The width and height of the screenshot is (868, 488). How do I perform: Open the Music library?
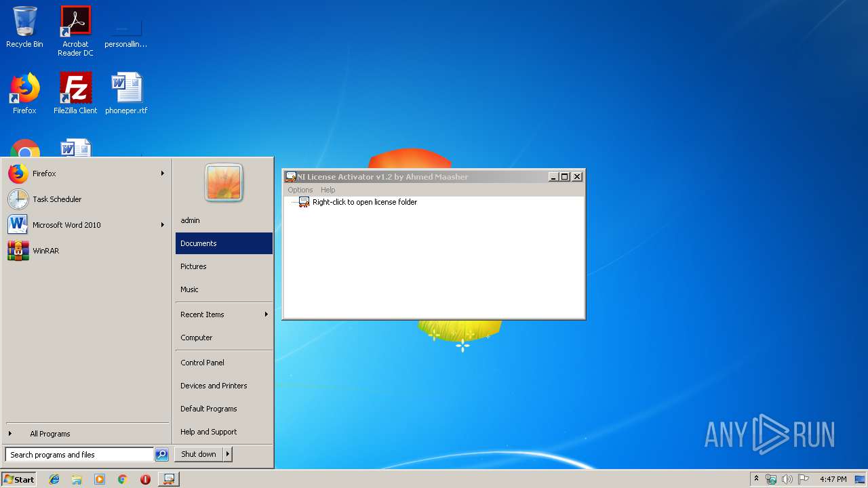(x=224, y=289)
